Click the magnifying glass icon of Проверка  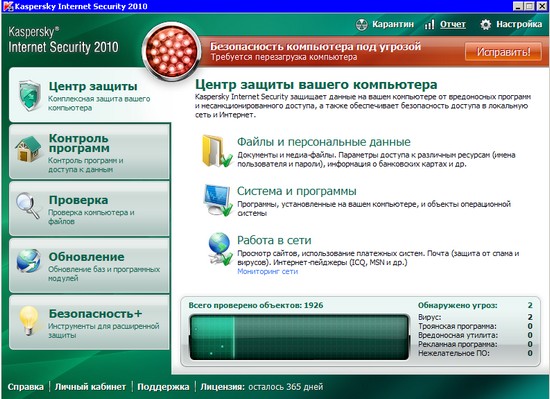coord(28,206)
